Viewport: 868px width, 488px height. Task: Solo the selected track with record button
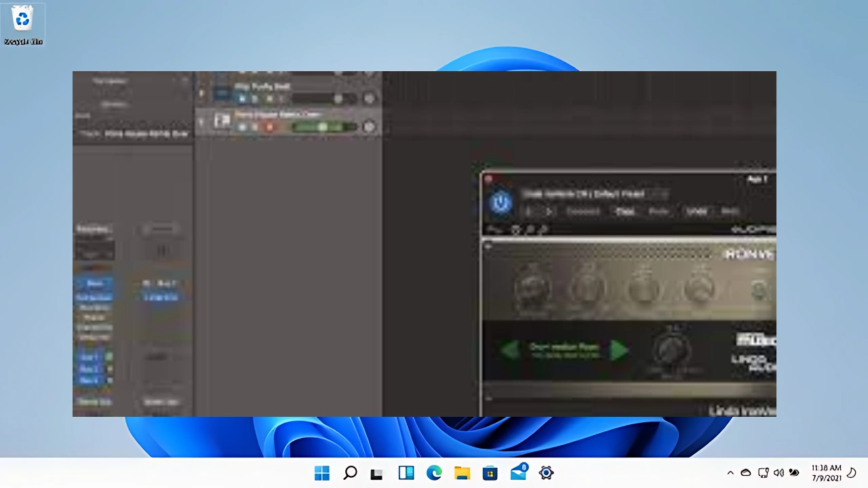tap(255, 127)
